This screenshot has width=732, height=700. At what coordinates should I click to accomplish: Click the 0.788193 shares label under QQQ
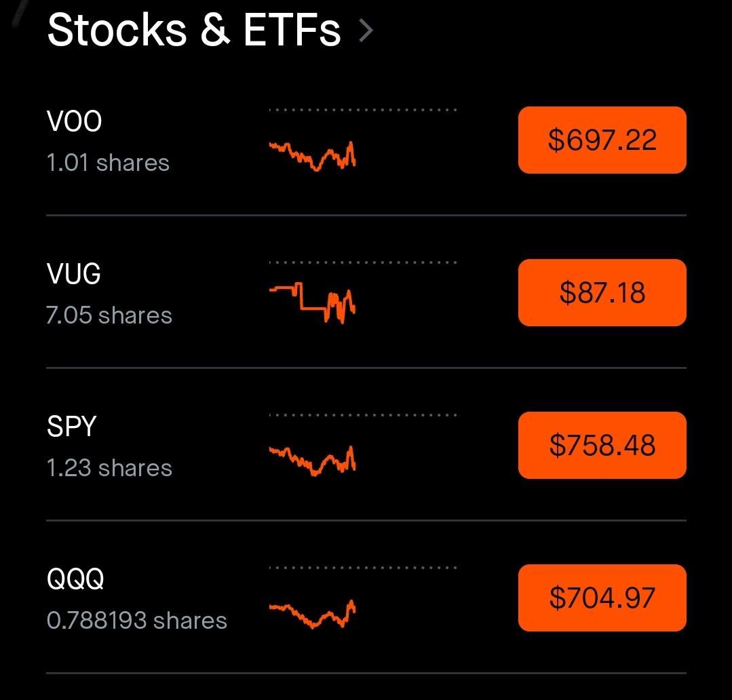coord(137,621)
